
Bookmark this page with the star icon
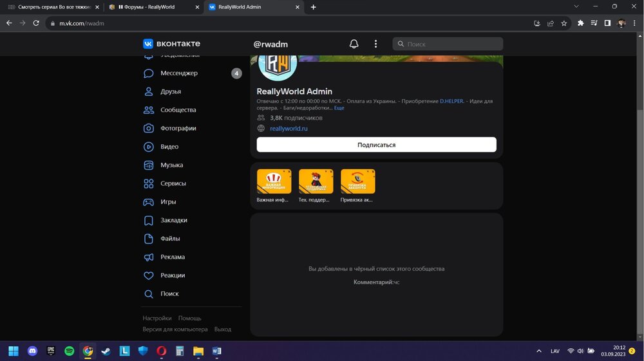click(564, 23)
